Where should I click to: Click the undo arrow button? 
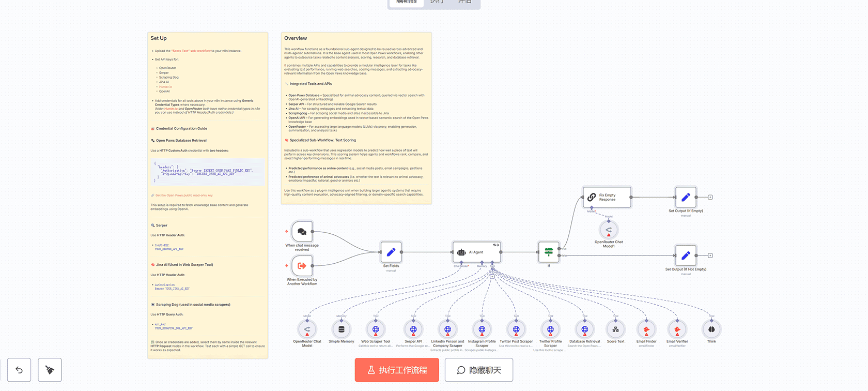coord(19,370)
